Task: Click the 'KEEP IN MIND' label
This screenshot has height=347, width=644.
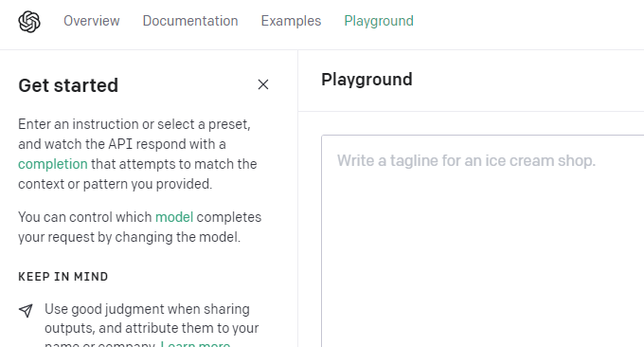Action: tap(63, 277)
